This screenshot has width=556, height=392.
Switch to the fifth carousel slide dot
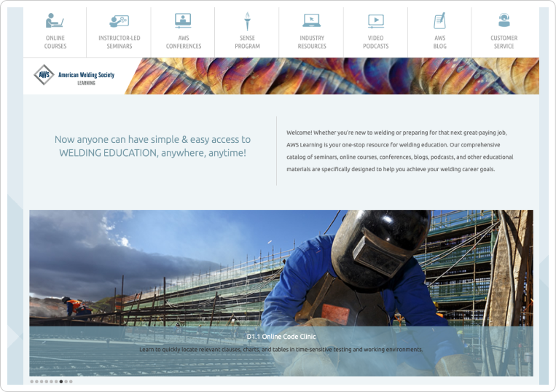[x=52, y=381]
